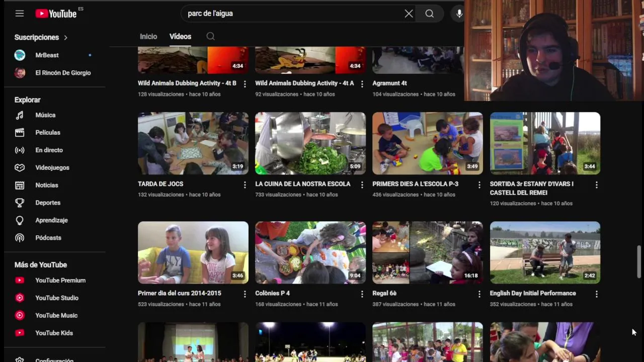The height and width of the screenshot is (362, 644).
Task: Open TARDA DE JOCS title link
Action: coord(160,184)
